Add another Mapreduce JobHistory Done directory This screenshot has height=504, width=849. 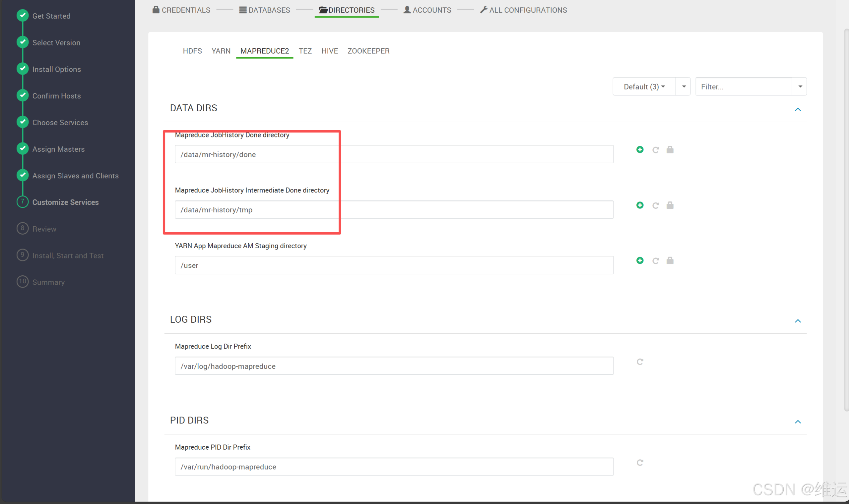point(640,149)
